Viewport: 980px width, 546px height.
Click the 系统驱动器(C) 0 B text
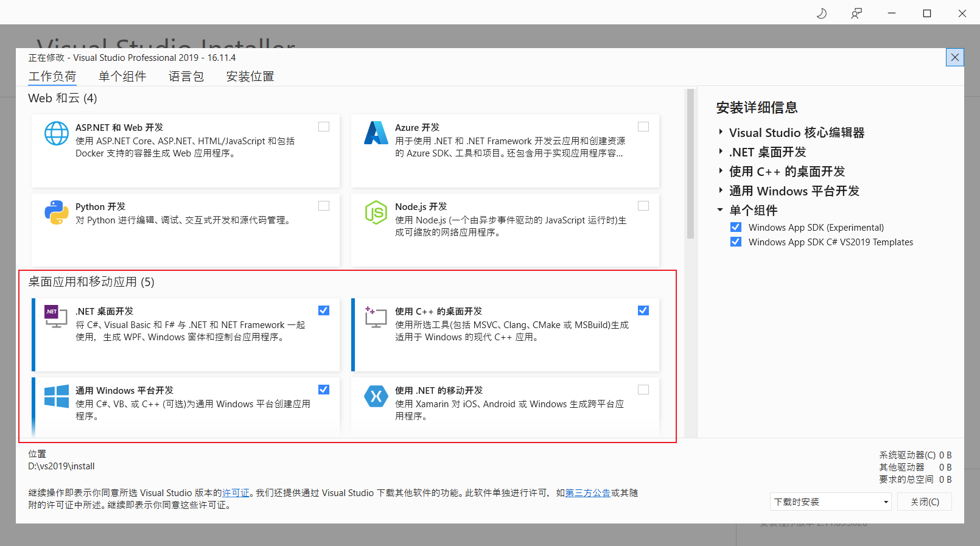pos(915,455)
